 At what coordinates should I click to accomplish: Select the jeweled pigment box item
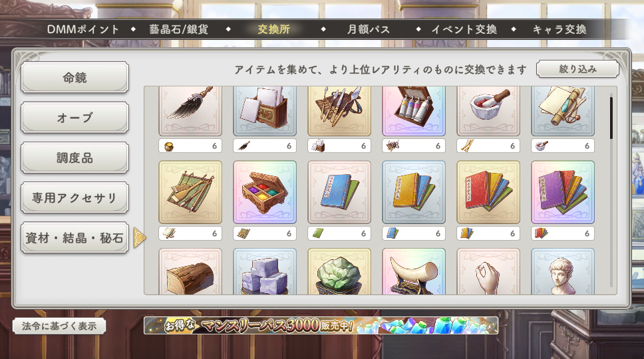click(265, 192)
